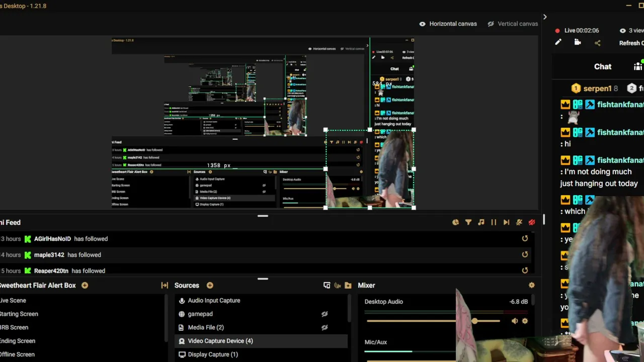
Task: Select the gamepad source
Action: [x=261, y=314]
